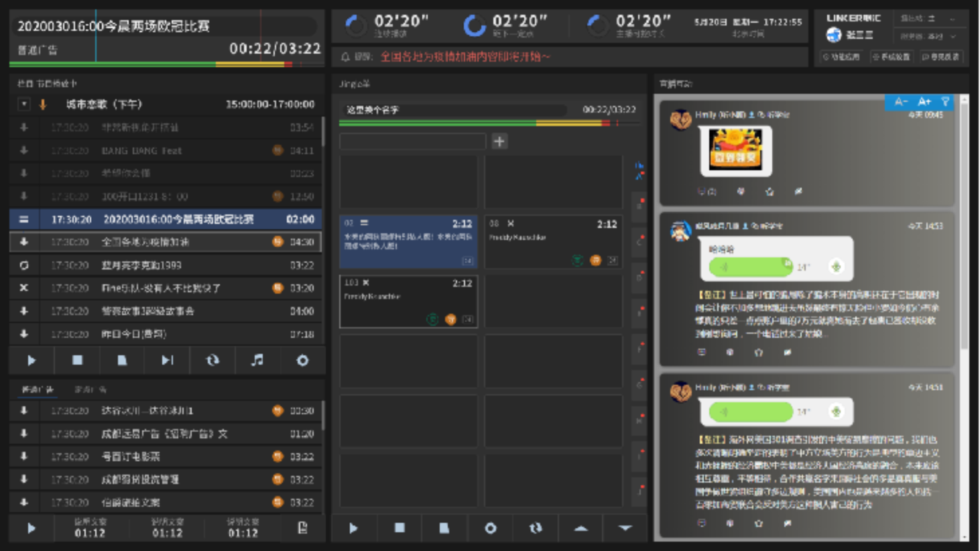Click the loop icon in playlist toolbar
980x551 pixels.
tap(212, 361)
